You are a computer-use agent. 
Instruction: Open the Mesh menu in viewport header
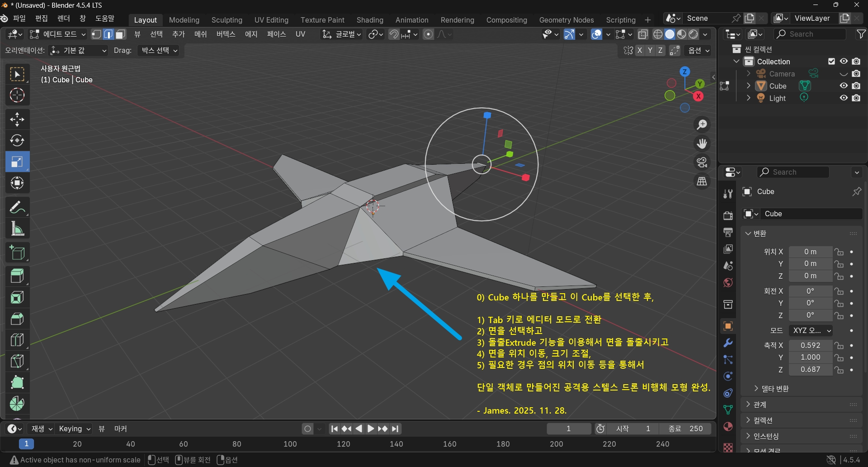coord(200,34)
